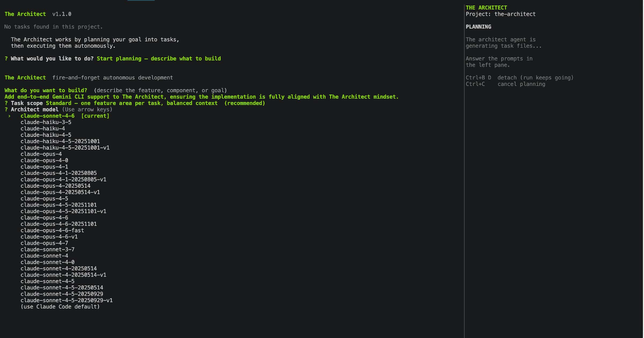Select claude-sonnet-4-20250514 without the v1 suffix
This screenshot has width=644, height=338.
(x=58, y=269)
